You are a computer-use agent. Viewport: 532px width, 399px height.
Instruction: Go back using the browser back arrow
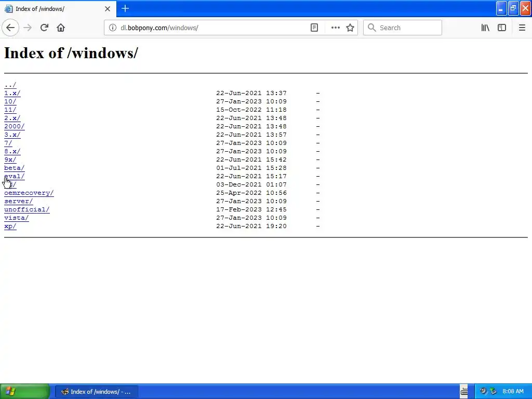[10, 28]
